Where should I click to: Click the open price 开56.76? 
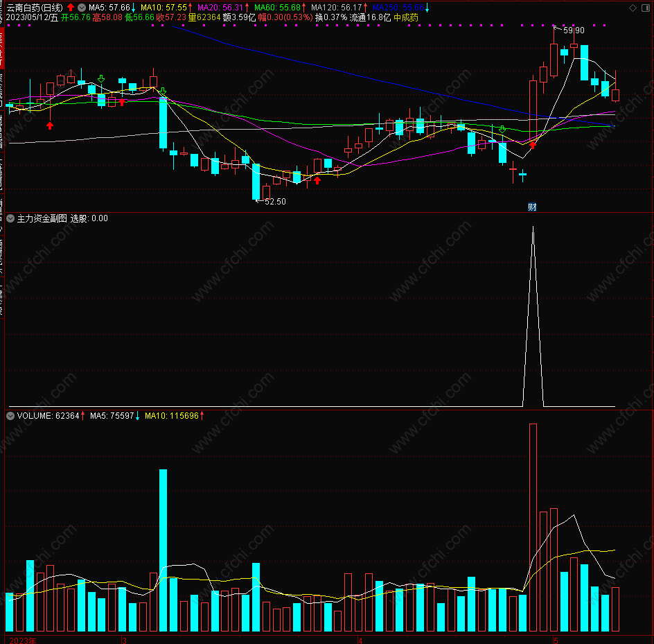pos(76,17)
